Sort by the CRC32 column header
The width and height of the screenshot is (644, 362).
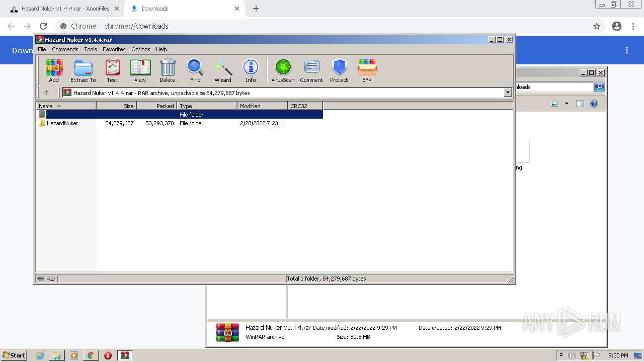(x=305, y=106)
